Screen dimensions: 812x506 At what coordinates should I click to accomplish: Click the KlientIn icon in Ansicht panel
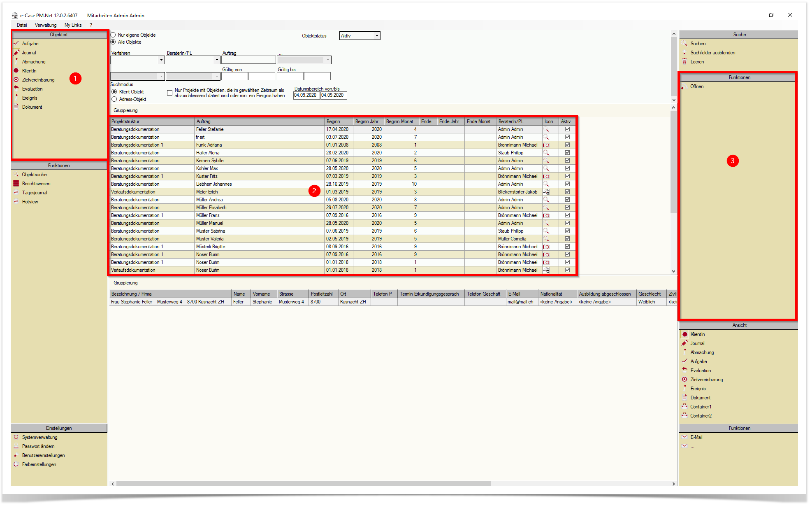coord(685,334)
